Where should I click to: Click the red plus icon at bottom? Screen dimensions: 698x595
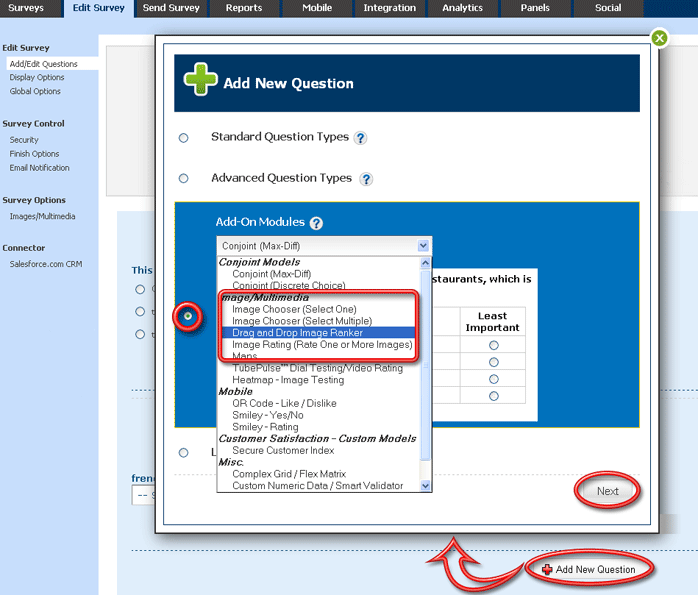pos(547,569)
